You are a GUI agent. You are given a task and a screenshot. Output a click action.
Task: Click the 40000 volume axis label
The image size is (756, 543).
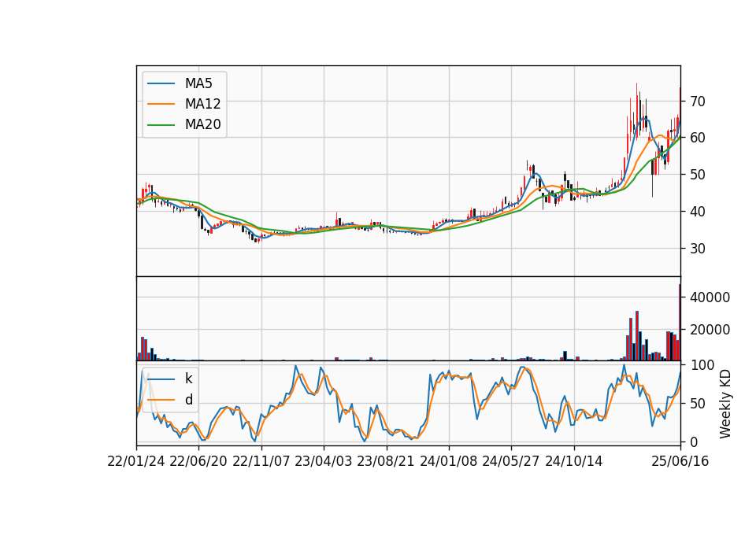coord(710,297)
